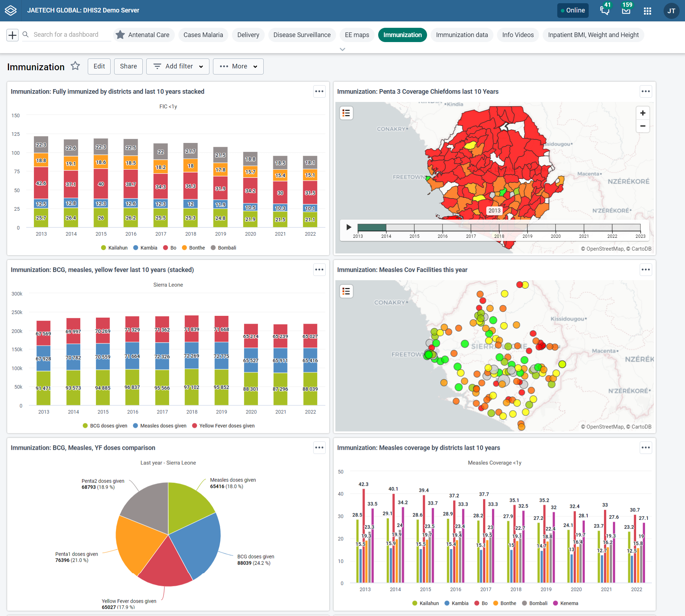Focus the Search for a dashboard field
Viewport: 685px width, 616px height.
(66, 35)
